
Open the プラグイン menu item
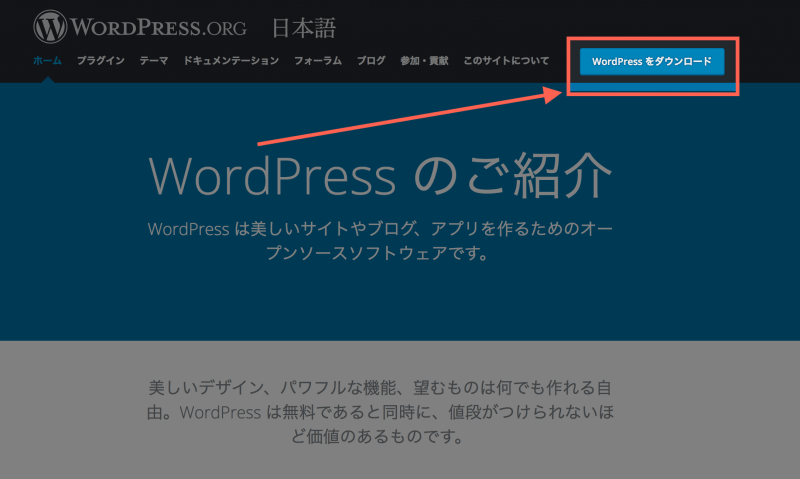[x=101, y=61]
